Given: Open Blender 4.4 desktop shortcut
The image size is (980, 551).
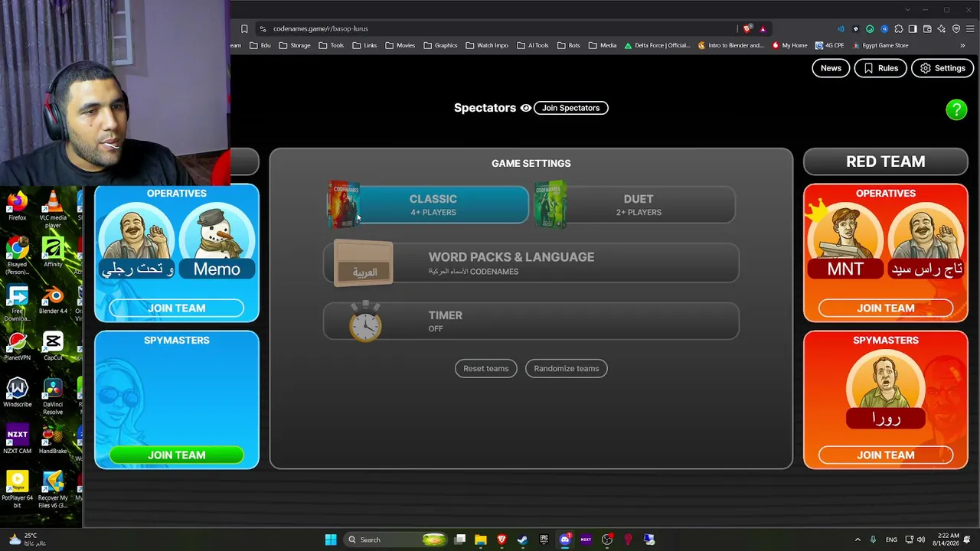Looking at the screenshot, I should (x=53, y=300).
